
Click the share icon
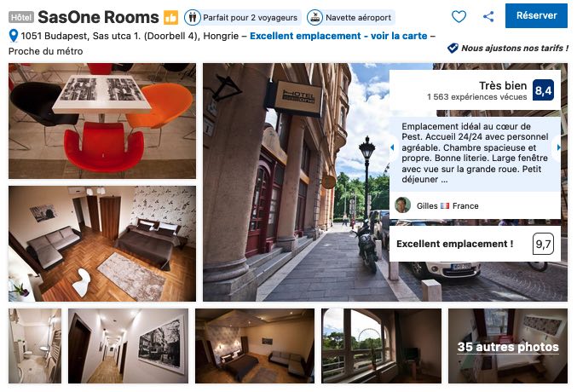pyautogui.click(x=488, y=16)
